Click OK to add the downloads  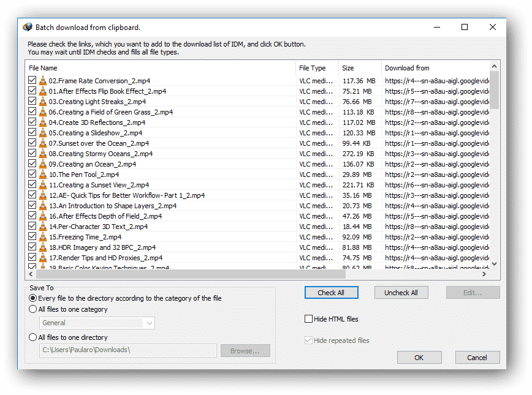click(419, 358)
